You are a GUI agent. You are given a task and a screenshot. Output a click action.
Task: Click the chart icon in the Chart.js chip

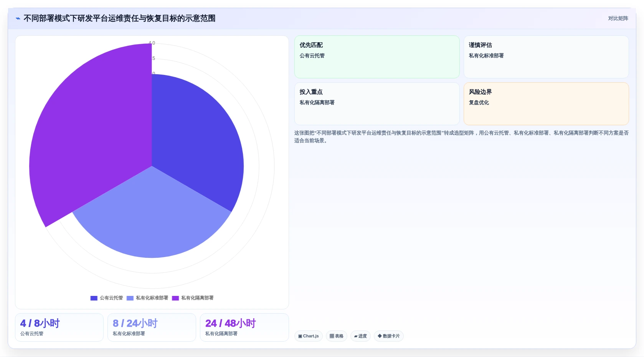point(300,336)
